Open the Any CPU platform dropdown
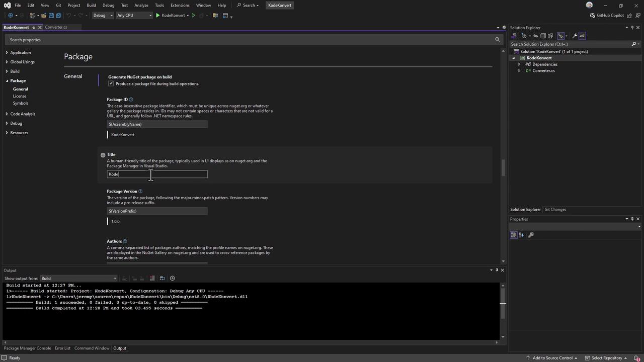The width and height of the screenshot is (644, 362). pos(134,16)
